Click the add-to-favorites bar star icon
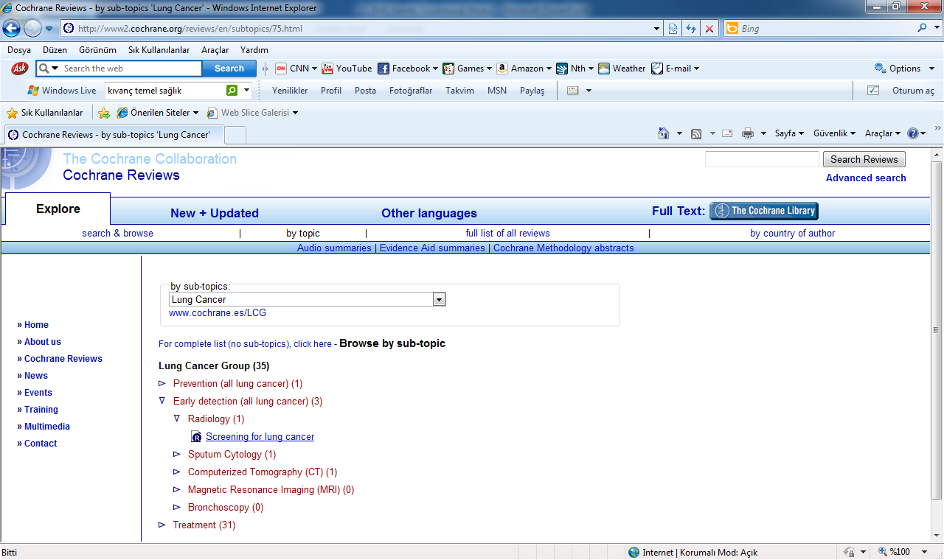Image resolution: width=944 pixels, height=560 pixels. tap(104, 113)
